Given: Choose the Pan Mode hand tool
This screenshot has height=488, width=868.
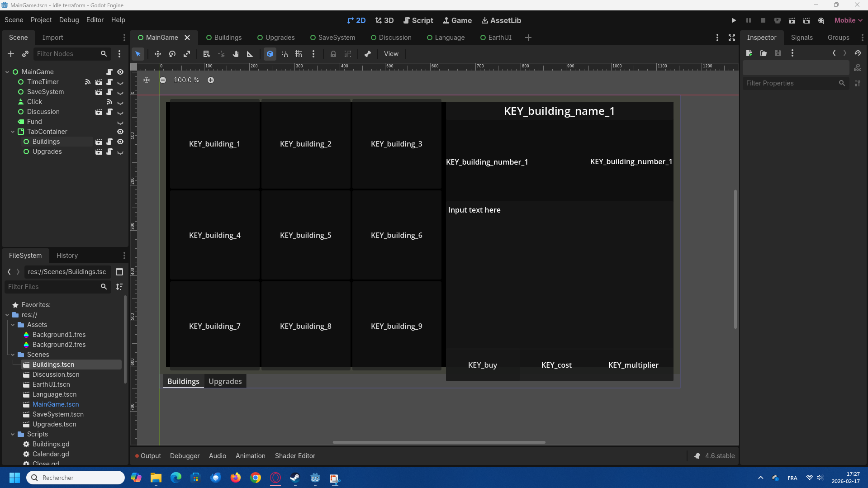Looking at the screenshot, I should pyautogui.click(x=236, y=54).
